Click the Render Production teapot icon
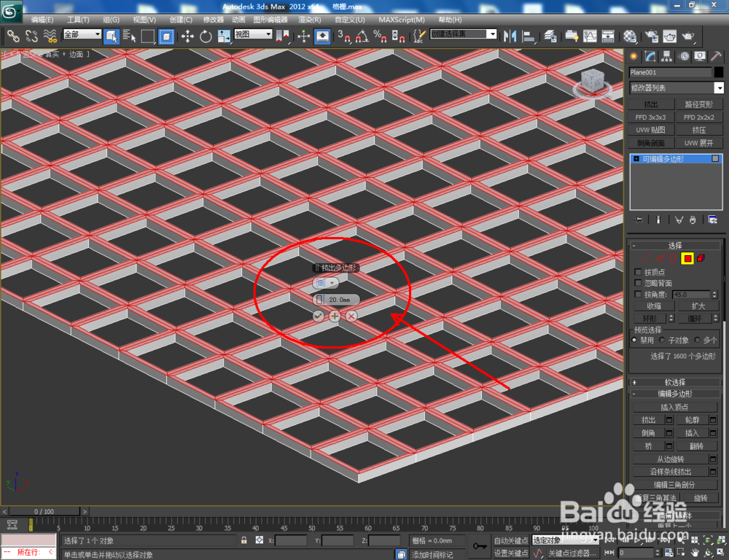Screen dimensions: 729x560 point(687,36)
